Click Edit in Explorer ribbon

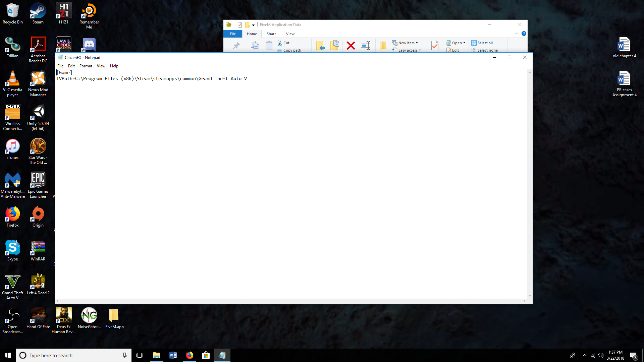[x=452, y=50]
